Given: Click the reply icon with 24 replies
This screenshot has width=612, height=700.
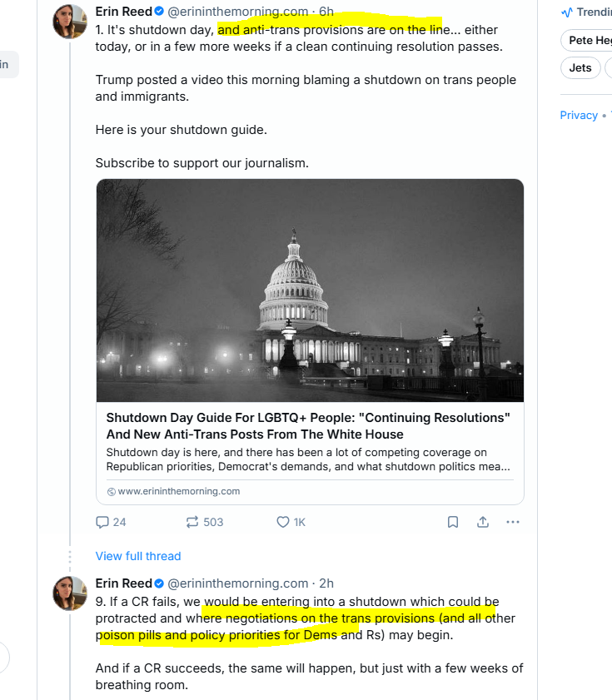Looking at the screenshot, I should click(x=102, y=522).
